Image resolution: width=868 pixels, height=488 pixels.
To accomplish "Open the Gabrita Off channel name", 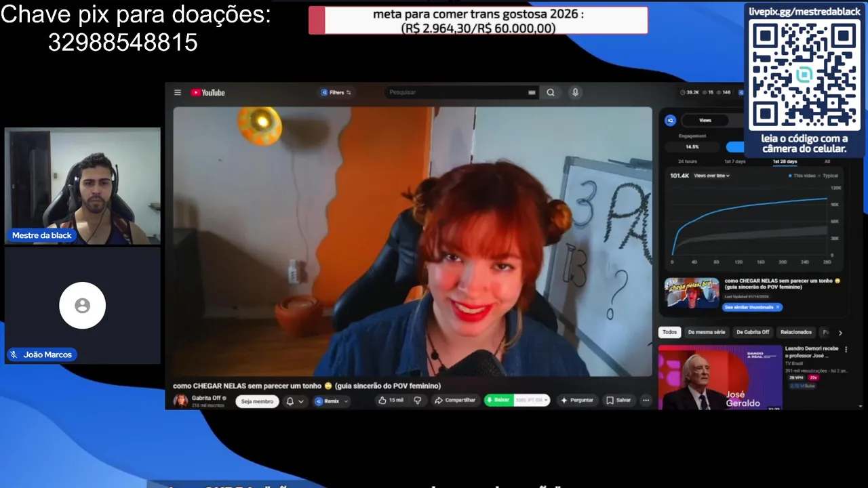I will (206, 398).
